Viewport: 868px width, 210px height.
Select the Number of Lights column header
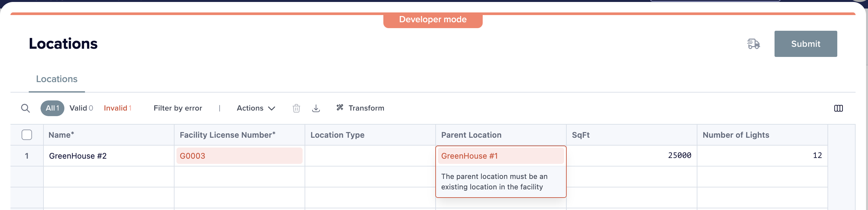coord(762,135)
